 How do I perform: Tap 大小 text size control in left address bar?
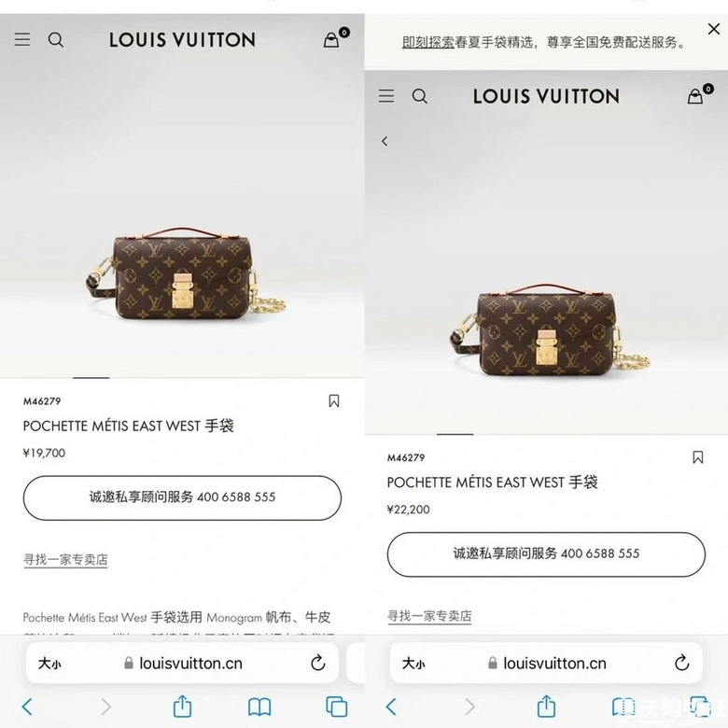coord(49,663)
